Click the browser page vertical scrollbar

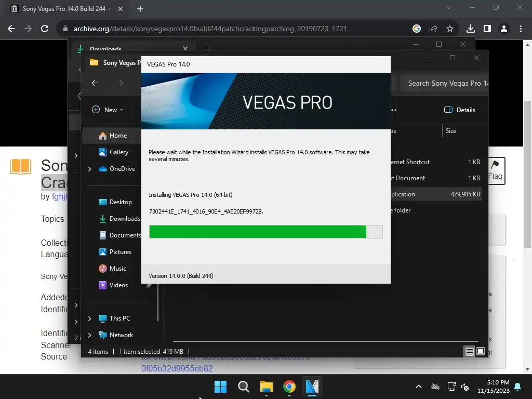(x=527, y=175)
